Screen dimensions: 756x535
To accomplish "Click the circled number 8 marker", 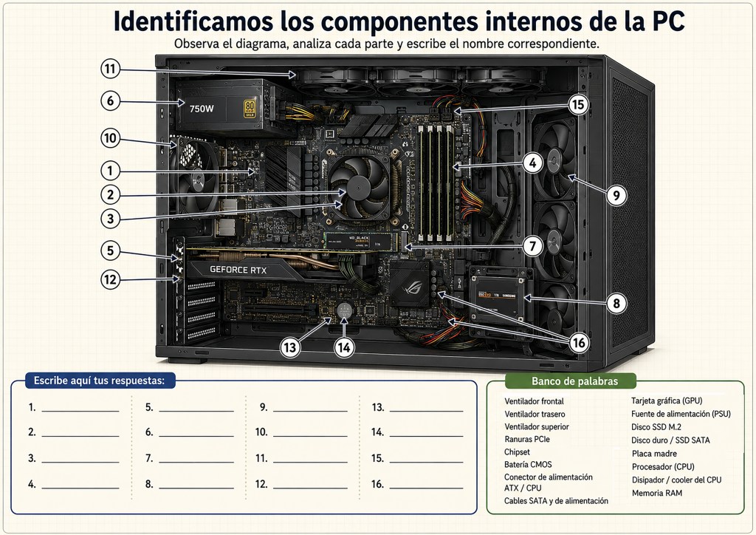I will 616,304.
